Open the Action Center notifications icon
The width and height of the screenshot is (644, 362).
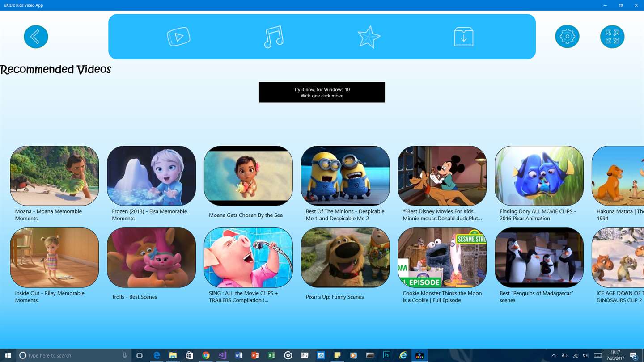coord(634,355)
